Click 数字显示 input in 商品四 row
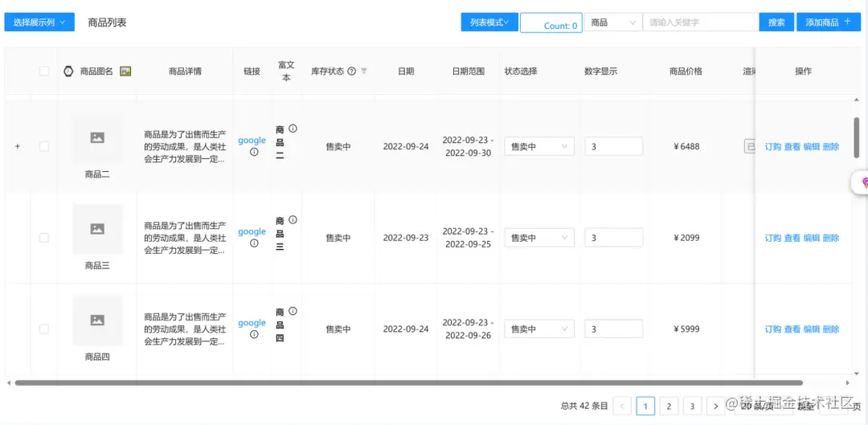 pyautogui.click(x=613, y=329)
